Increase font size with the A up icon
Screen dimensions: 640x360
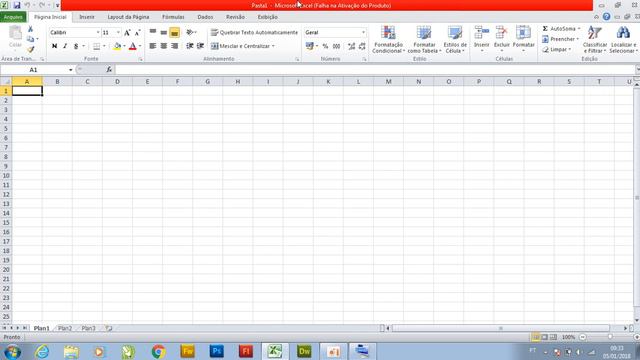click(x=127, y=33)
